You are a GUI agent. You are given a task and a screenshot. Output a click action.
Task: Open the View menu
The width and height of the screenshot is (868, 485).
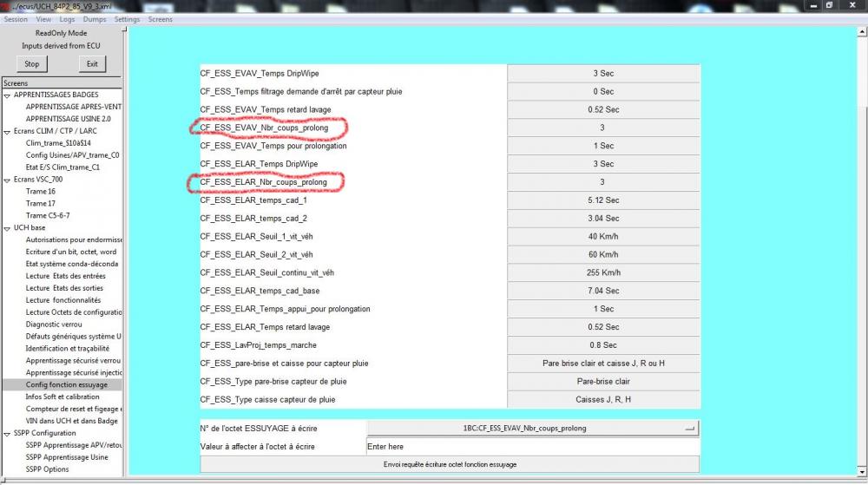[43, 19]
